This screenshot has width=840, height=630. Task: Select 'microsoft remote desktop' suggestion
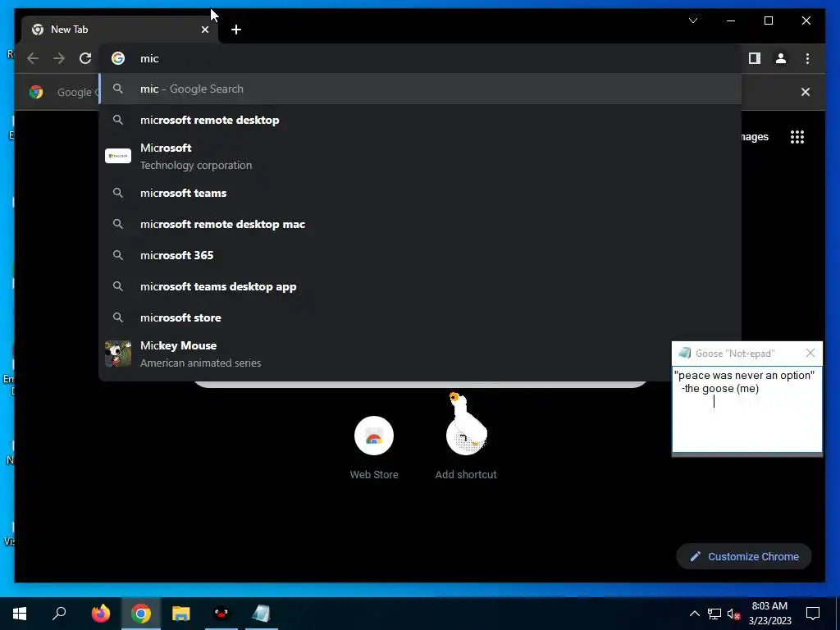[421, 120]
